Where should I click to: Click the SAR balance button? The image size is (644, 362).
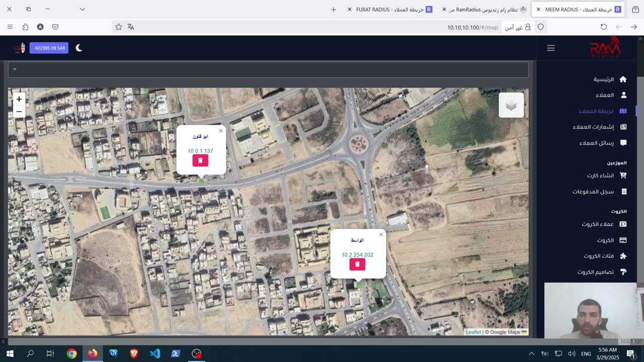[49, 48]
